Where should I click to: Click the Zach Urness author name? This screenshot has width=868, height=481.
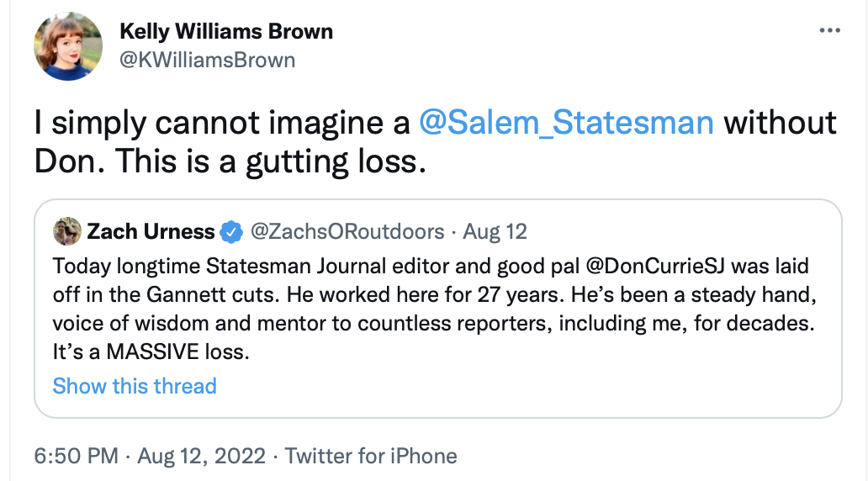pyautogui.click(x=150, y=231)
